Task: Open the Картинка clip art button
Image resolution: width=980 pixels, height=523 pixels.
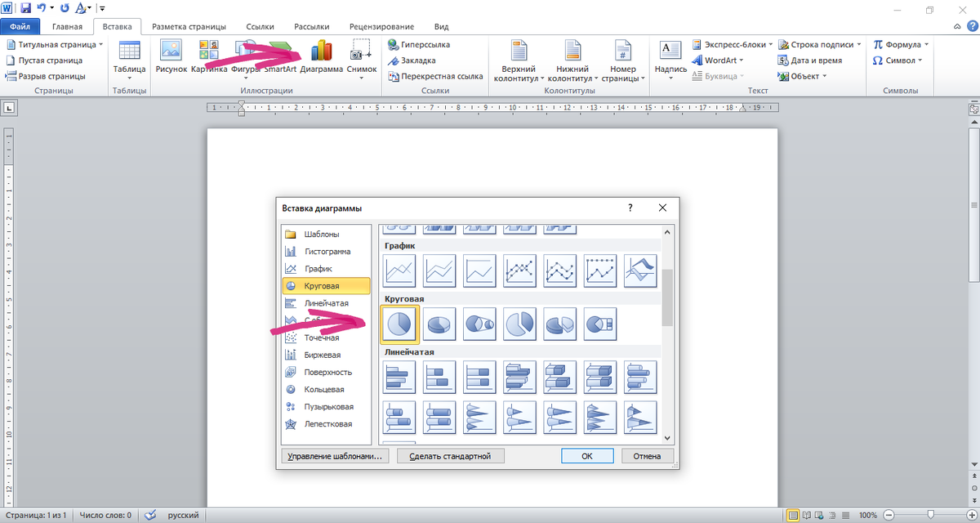Action: [208, 57]
